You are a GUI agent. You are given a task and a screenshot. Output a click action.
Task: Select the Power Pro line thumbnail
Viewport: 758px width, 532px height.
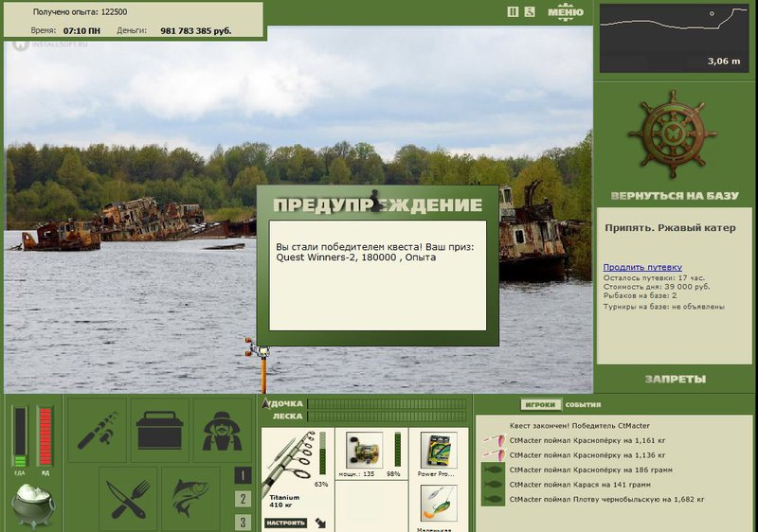pos(439,451)
